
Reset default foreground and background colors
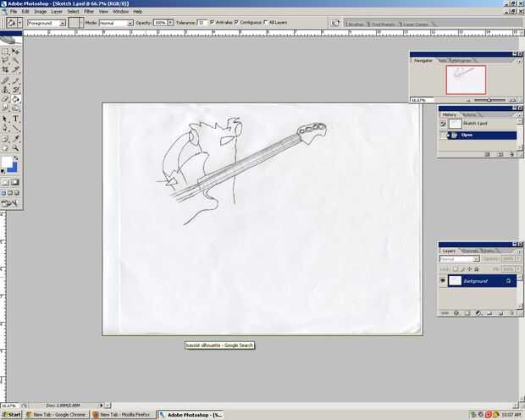3,171
